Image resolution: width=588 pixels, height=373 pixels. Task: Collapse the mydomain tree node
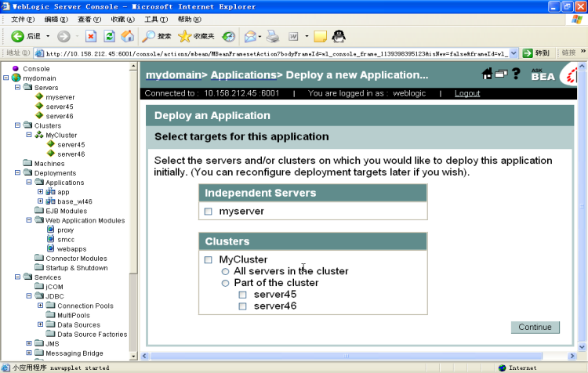[x=6, y=78]
